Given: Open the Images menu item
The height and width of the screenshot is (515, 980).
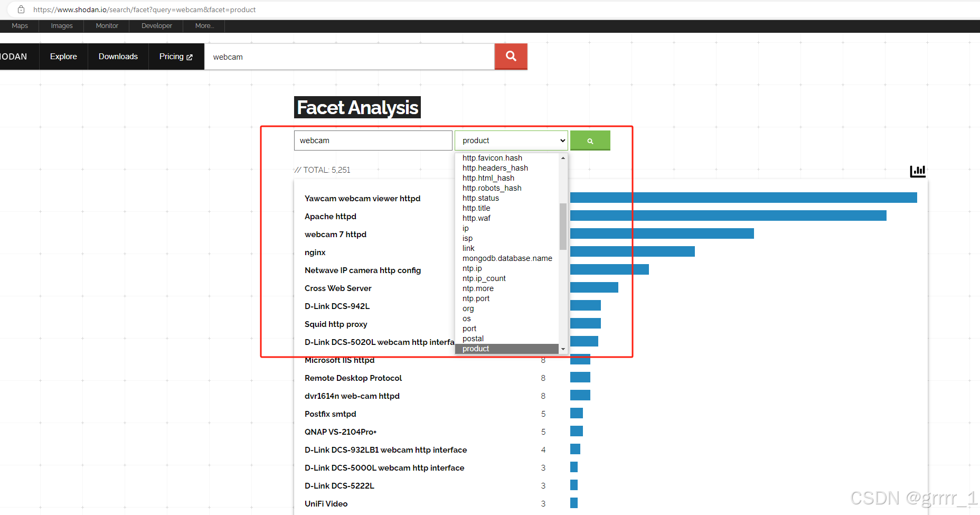Looking at the screenshot, I should tap(62, 26).
